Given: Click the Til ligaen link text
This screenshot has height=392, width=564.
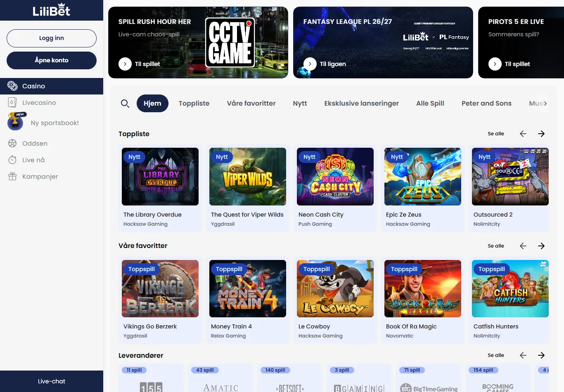Looking at the screenshot, I should tap(333, 64).
